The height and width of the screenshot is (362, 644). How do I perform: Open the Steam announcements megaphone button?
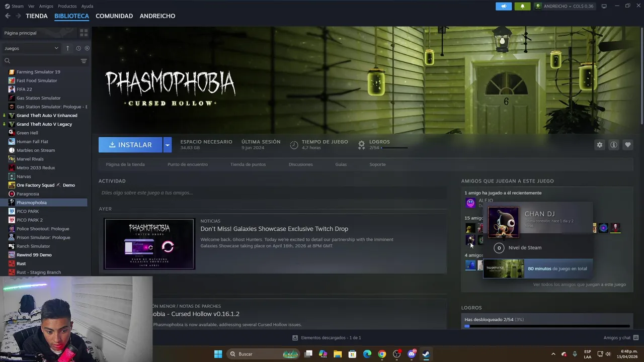[504, 6]
